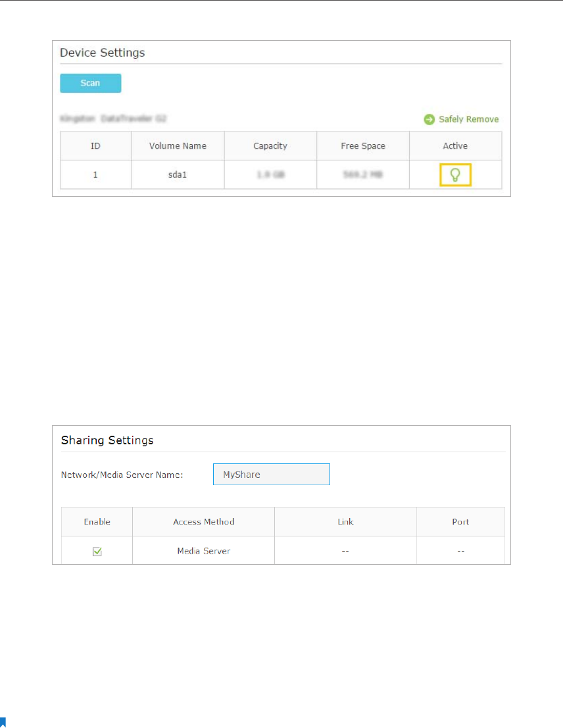Click the ID column header
The height and width of the screenshot is (728, 563).
[95, 145]
